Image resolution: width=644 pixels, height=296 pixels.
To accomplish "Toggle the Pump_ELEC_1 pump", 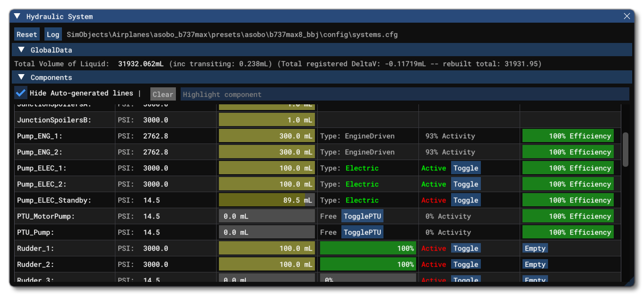I will [466, 168].
